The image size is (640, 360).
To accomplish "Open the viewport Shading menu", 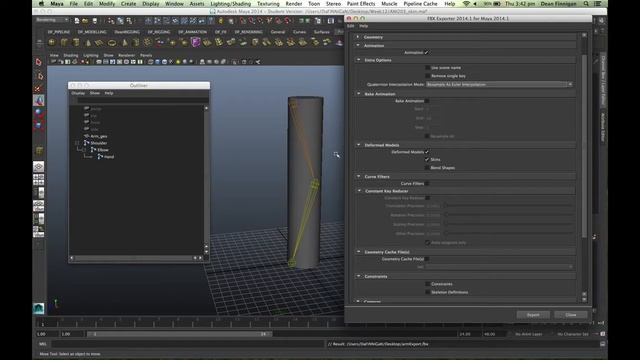I will tap(71, 55).
